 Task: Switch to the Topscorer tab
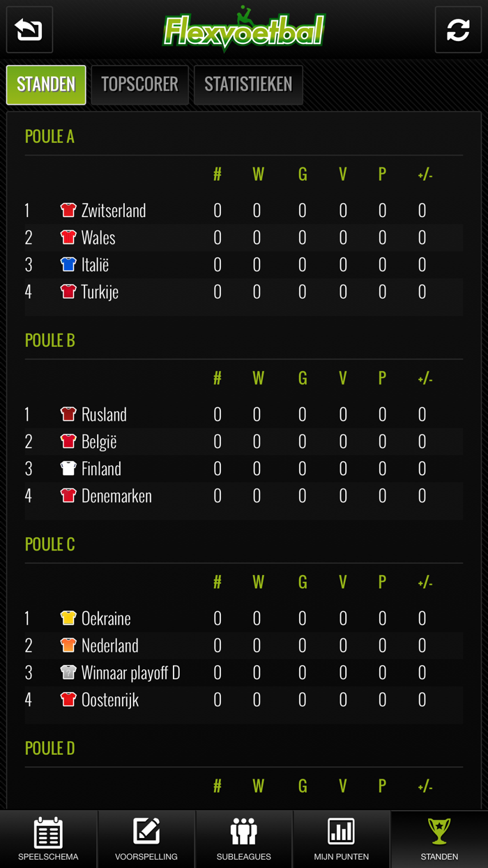point(139,84)
